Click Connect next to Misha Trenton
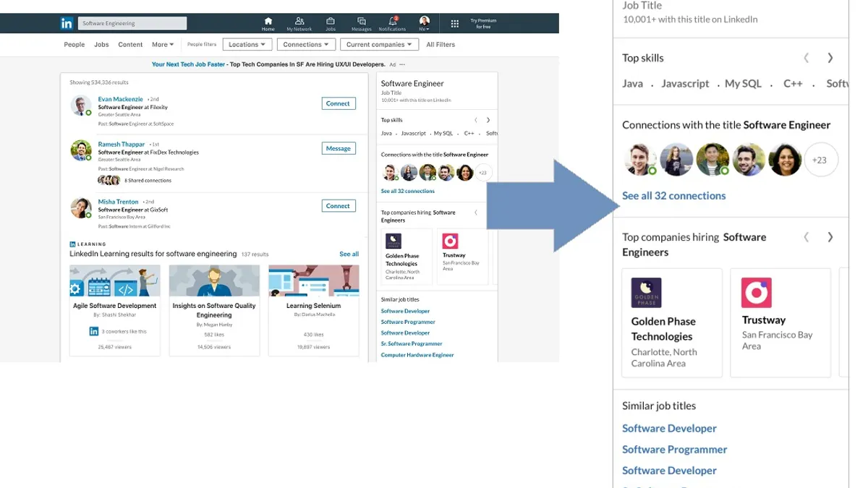Viewport: 868px width, 488px height. pyautogui.click(x=339, y=206)
